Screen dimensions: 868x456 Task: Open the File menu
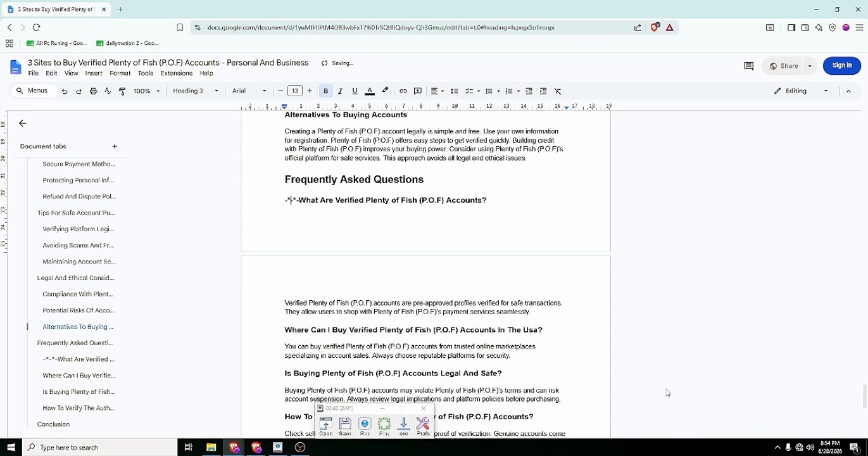(34, 73)
